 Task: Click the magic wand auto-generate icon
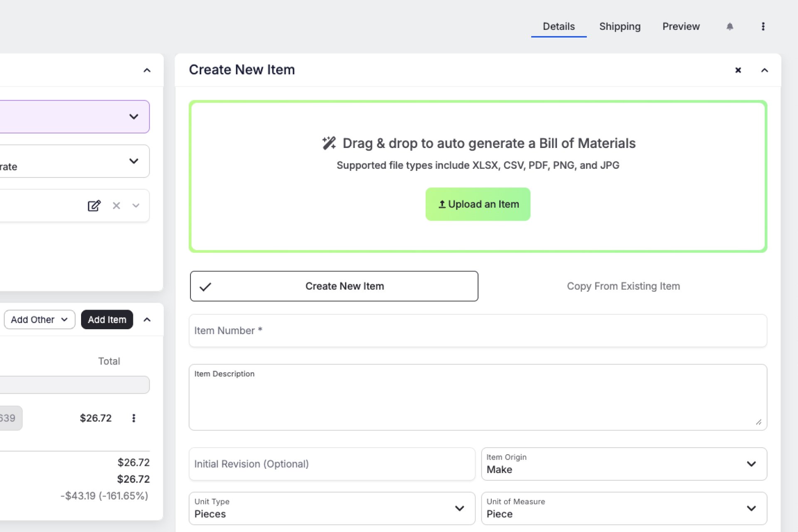(329, 143)
